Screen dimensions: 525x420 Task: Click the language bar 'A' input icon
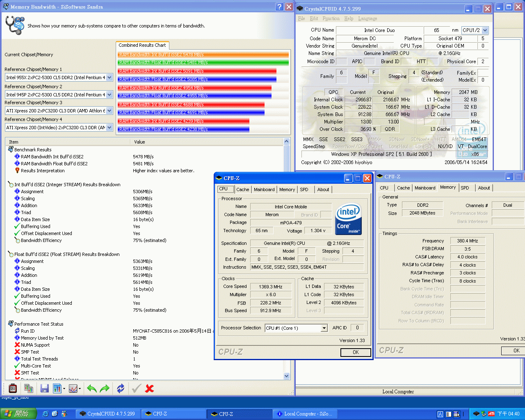pyautogui.click(x=440, y=414)
